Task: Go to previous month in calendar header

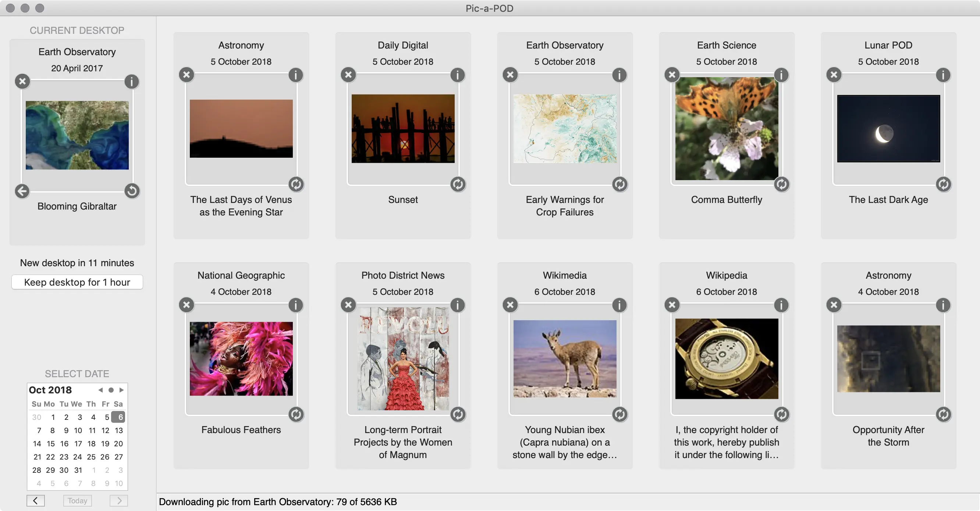Action: [100, 390]
